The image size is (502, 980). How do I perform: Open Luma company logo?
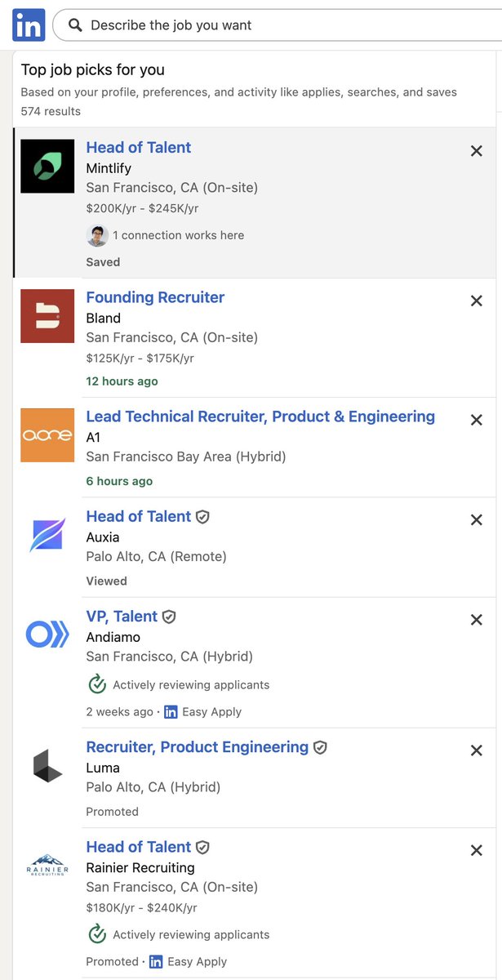click(47, 765)
